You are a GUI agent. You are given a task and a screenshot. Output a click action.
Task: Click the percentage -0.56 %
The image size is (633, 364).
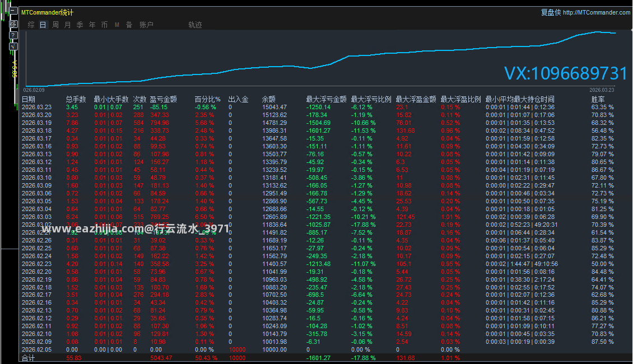click(x=206, y=108)
